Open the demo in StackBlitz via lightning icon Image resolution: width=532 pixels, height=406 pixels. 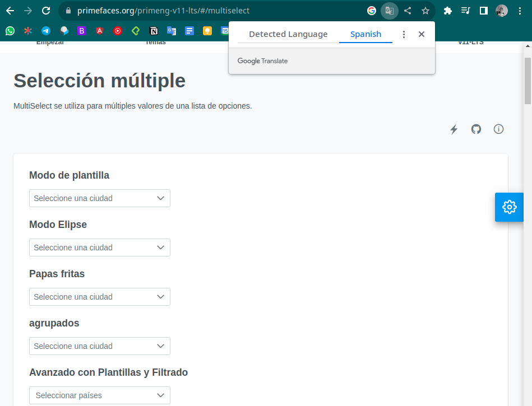(454, 129)
